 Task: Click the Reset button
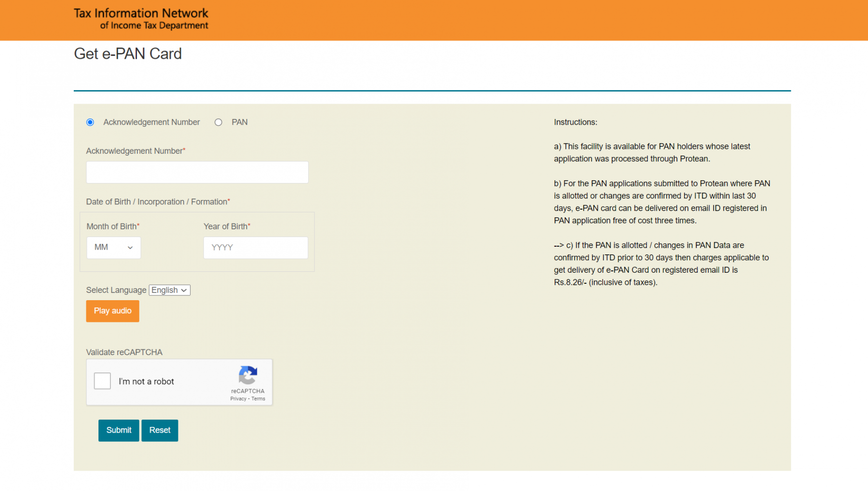tap(160, 430)
